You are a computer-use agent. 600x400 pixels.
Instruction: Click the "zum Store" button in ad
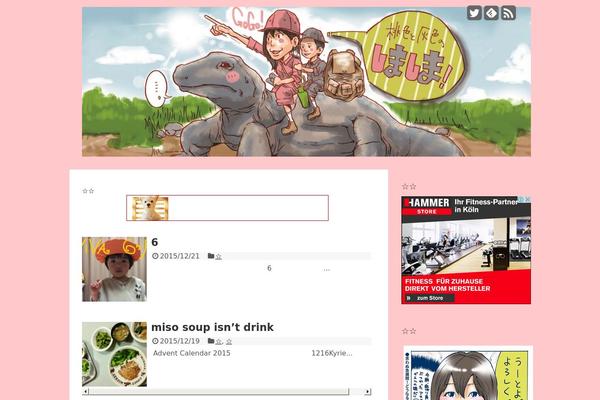(430, 298)
